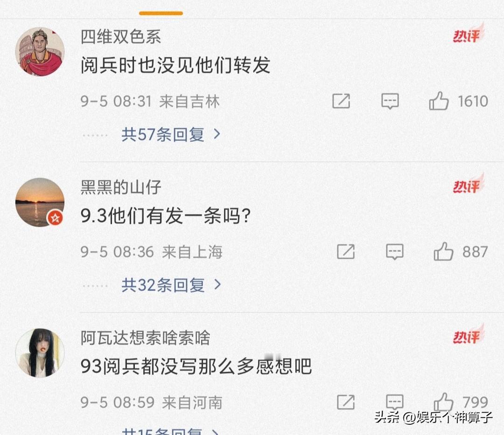504x435 pixels.
Task: Like the comment by 黑黑的山仔
Action: (444, 251)
